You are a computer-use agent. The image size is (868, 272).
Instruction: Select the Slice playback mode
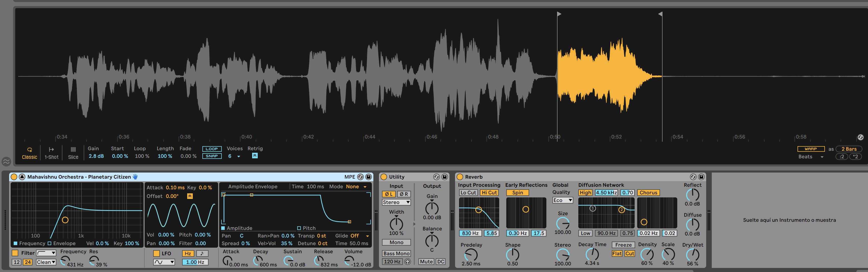click(x=73, y=153)
